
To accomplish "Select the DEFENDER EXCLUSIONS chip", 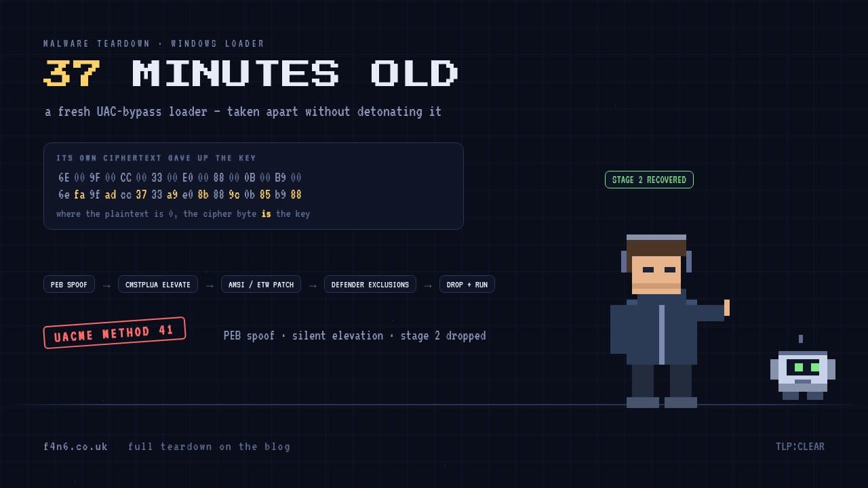I will pos(370,285).
